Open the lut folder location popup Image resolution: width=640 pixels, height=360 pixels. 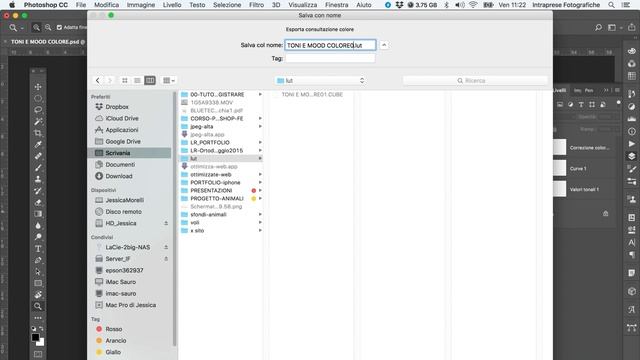point(320,81)
